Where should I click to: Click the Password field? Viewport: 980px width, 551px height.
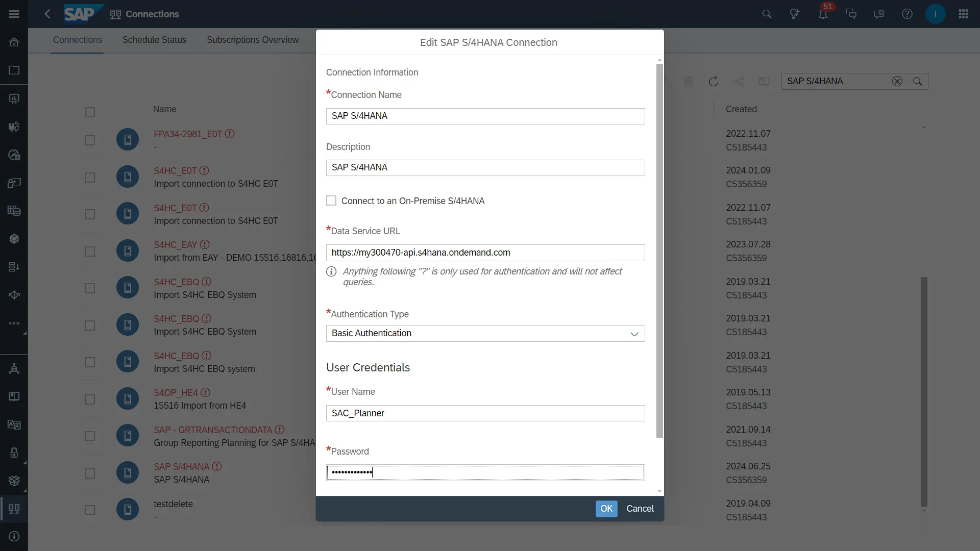tap(485, 472)
